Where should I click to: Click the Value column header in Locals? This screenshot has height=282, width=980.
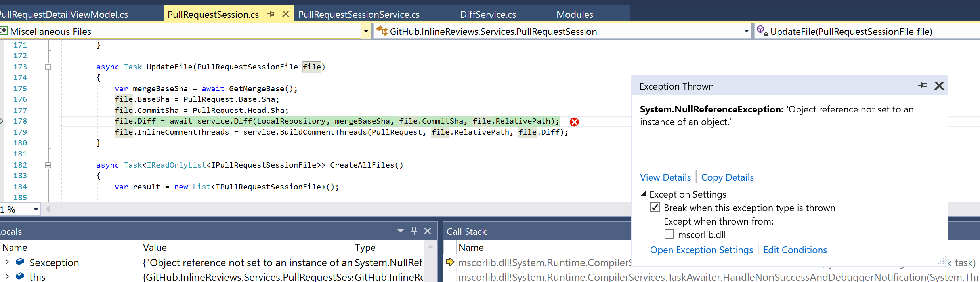[x=246, y=247]
